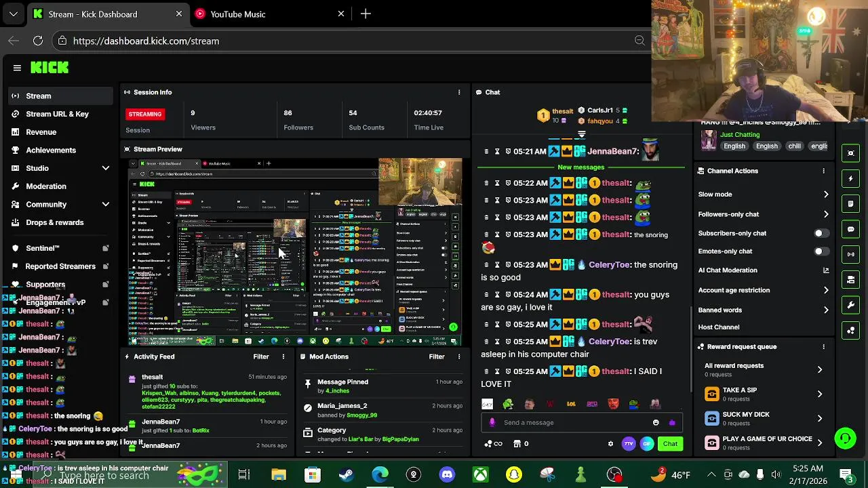This screenshot has height=488, width=868.
Task: Click Host Channel action
Action: [719, 327]
